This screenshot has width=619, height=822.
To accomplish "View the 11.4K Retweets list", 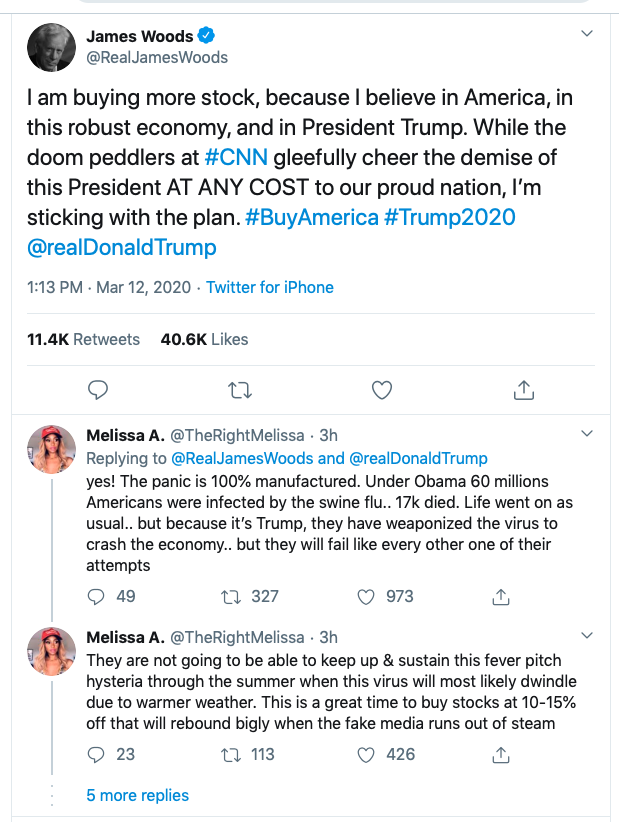I will (83, 339).
